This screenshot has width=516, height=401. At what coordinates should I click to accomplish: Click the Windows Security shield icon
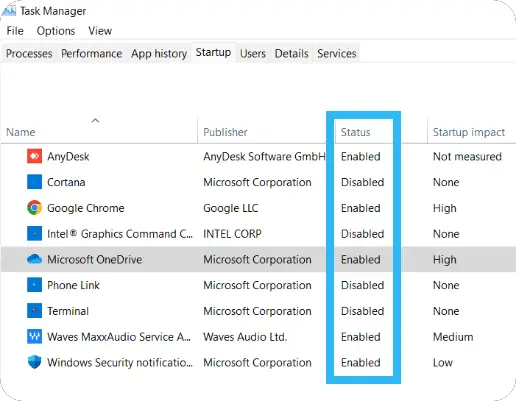(34, 362)
